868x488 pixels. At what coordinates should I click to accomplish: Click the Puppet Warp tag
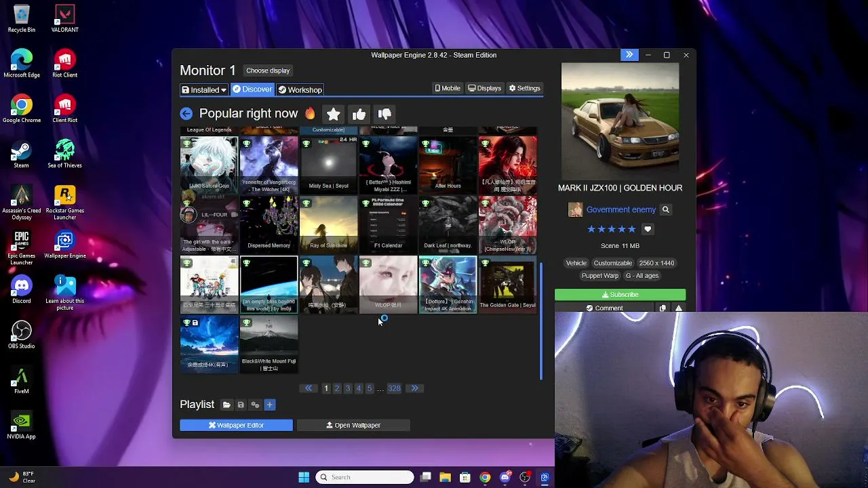tap(600, 276)
